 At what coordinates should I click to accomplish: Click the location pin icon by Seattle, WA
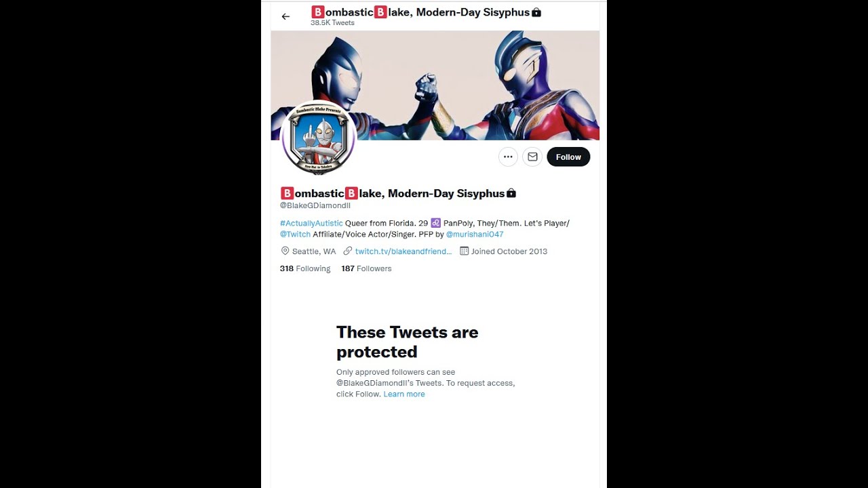click(x=285, y=251)
